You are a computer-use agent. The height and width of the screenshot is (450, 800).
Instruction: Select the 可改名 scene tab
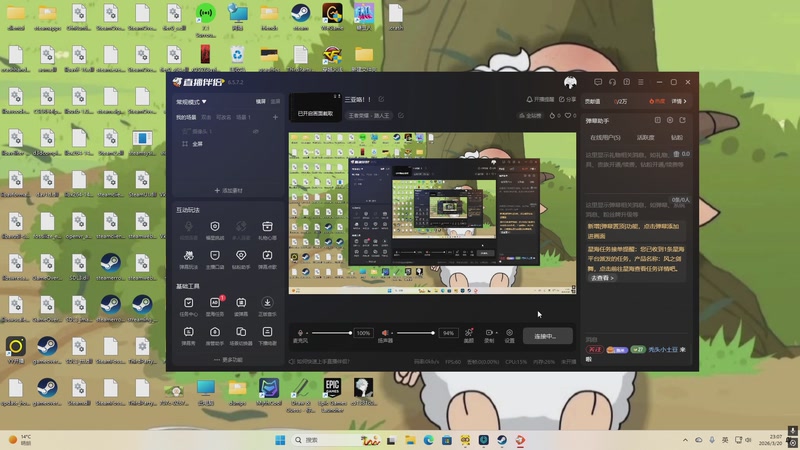pyautogui.click(x=223, y=117)
